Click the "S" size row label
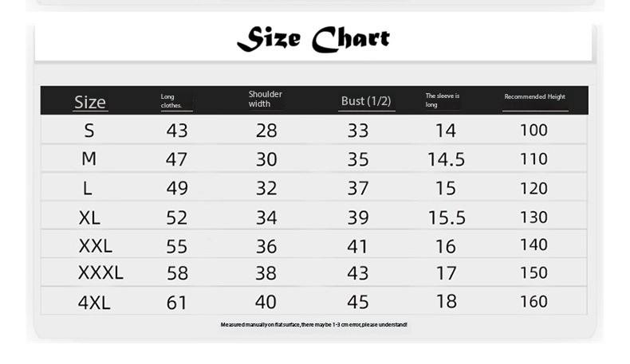 (x=89, y=130)
